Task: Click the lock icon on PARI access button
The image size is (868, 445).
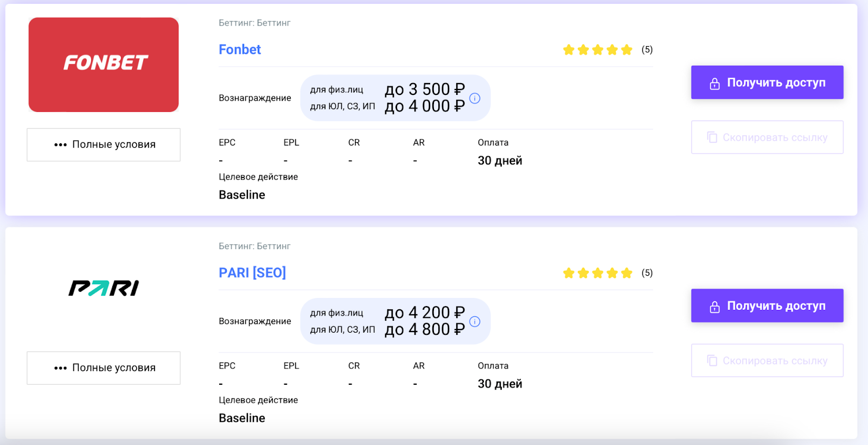Action: 714,306
